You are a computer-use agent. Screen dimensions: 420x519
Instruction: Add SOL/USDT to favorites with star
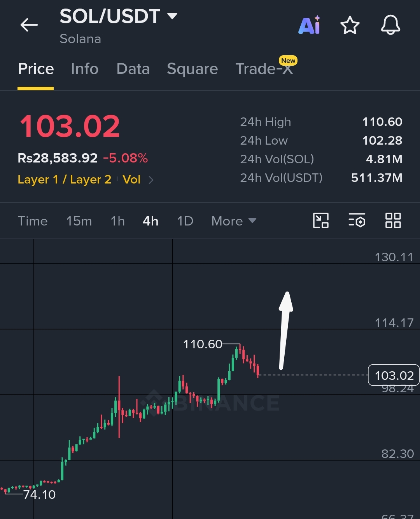(x=350, y=25)
